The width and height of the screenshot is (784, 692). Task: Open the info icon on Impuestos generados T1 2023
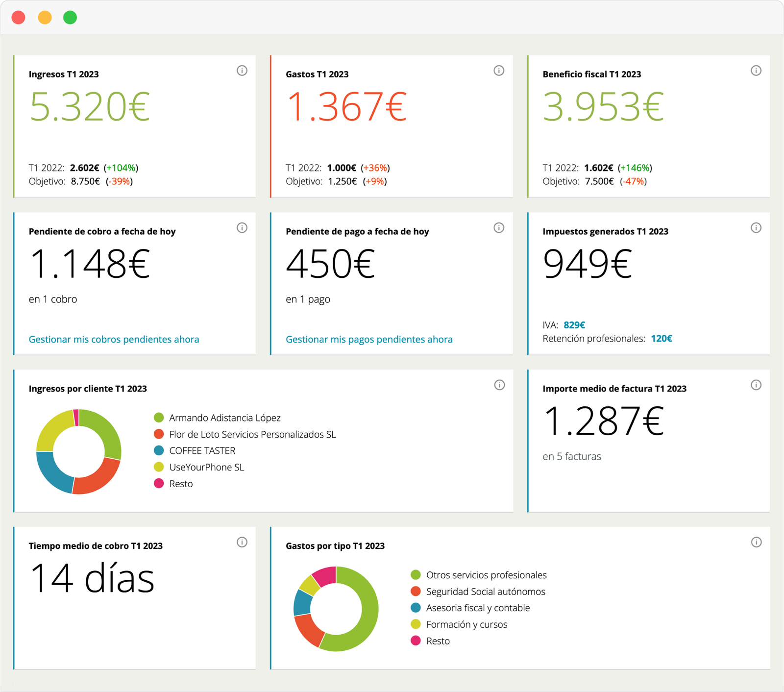click(756, 227)
